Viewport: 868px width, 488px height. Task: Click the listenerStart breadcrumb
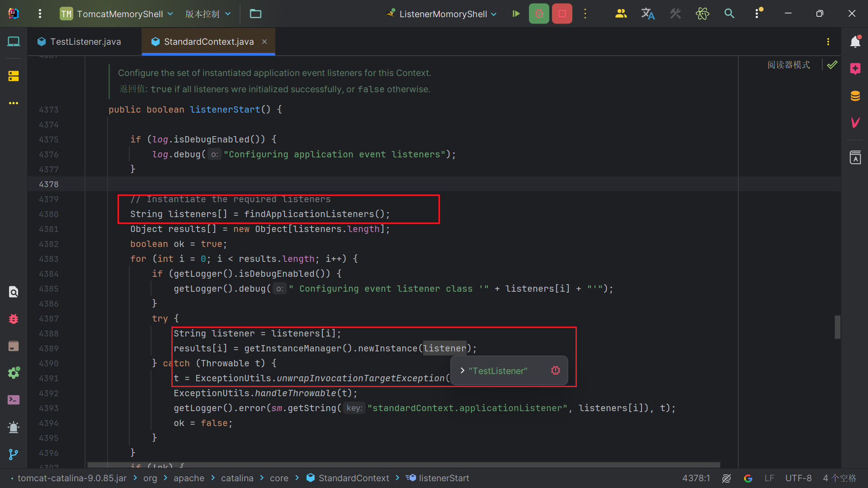point(438,478)
